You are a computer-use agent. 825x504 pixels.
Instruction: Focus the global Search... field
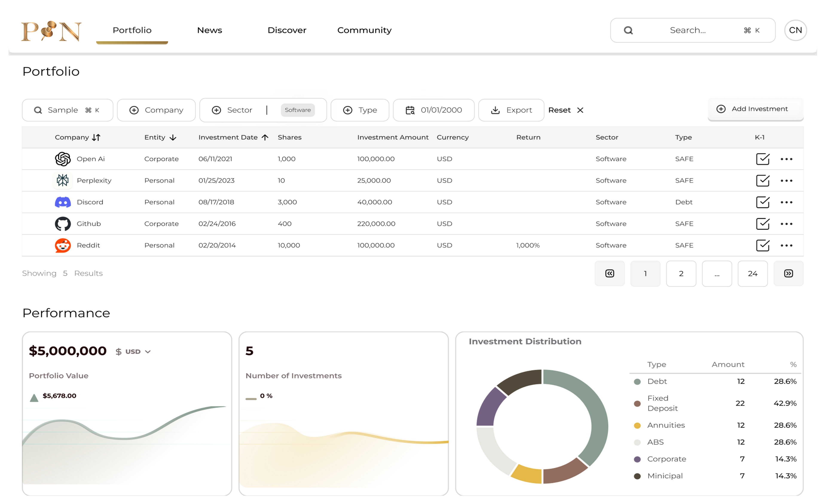[x=692, y=31]
